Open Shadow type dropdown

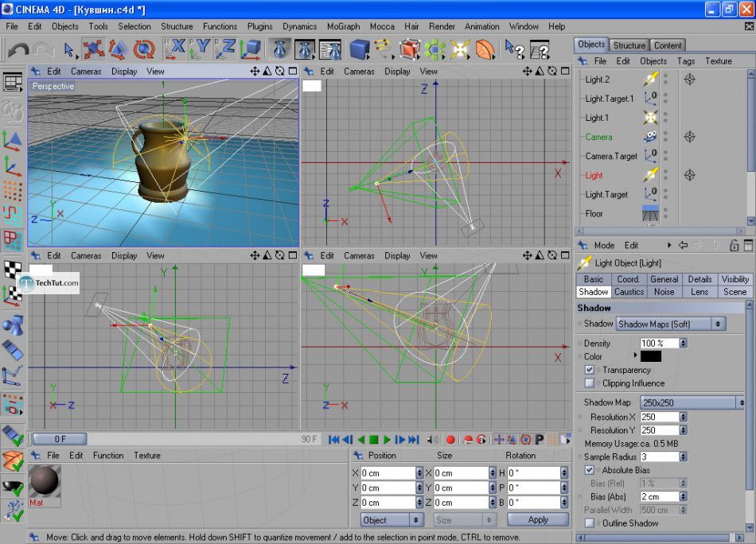tap(671, 324)
